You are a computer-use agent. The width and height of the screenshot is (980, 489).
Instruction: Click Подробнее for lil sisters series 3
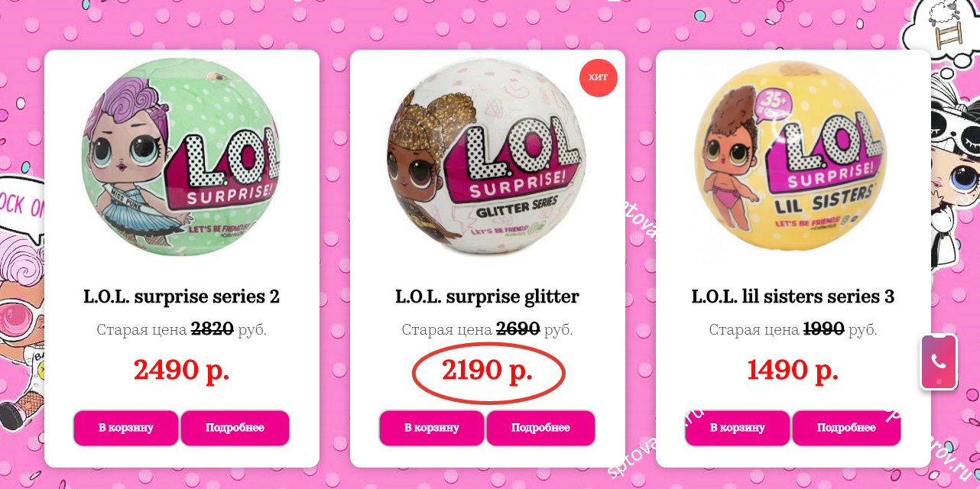pos(846,428)
